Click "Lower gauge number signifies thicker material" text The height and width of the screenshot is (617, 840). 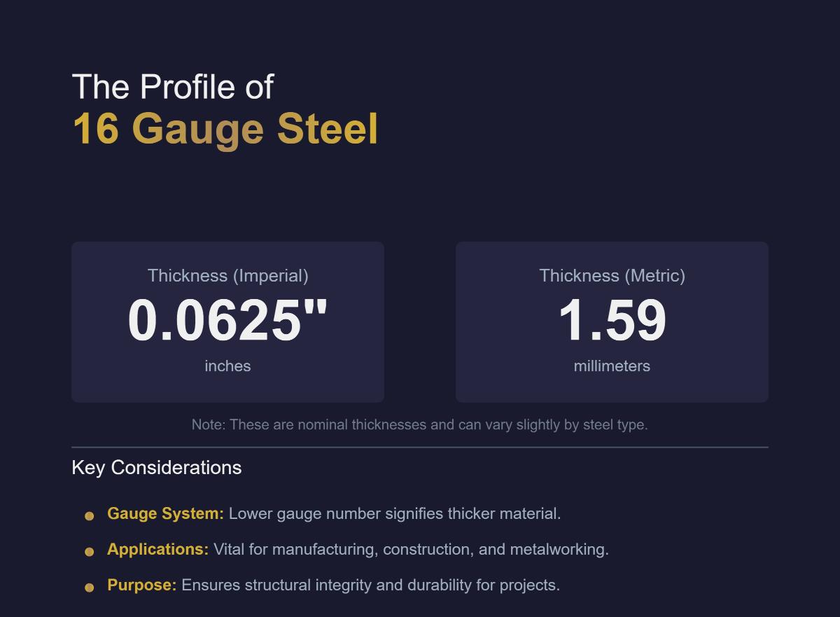tap(395, 513)
